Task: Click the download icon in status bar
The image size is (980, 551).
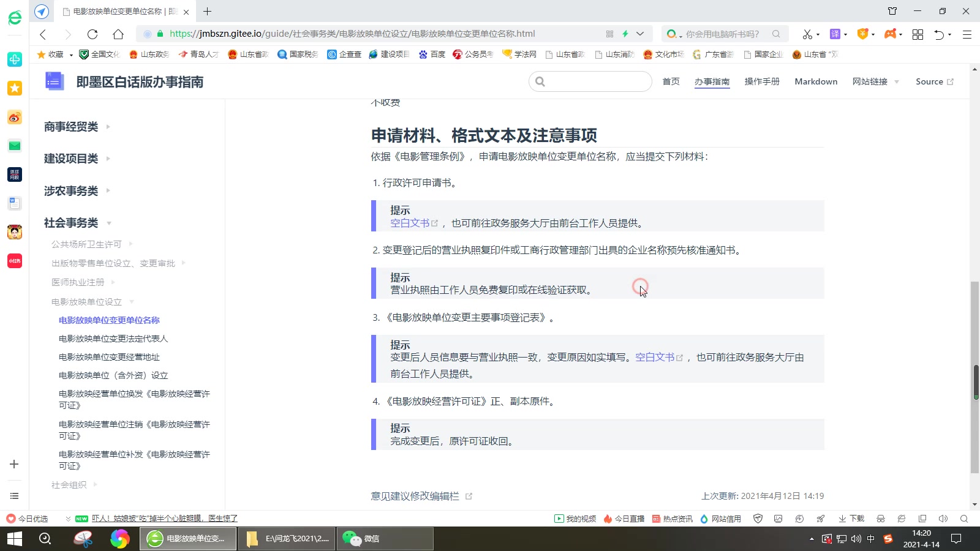Action: click(x=851, y=519)
